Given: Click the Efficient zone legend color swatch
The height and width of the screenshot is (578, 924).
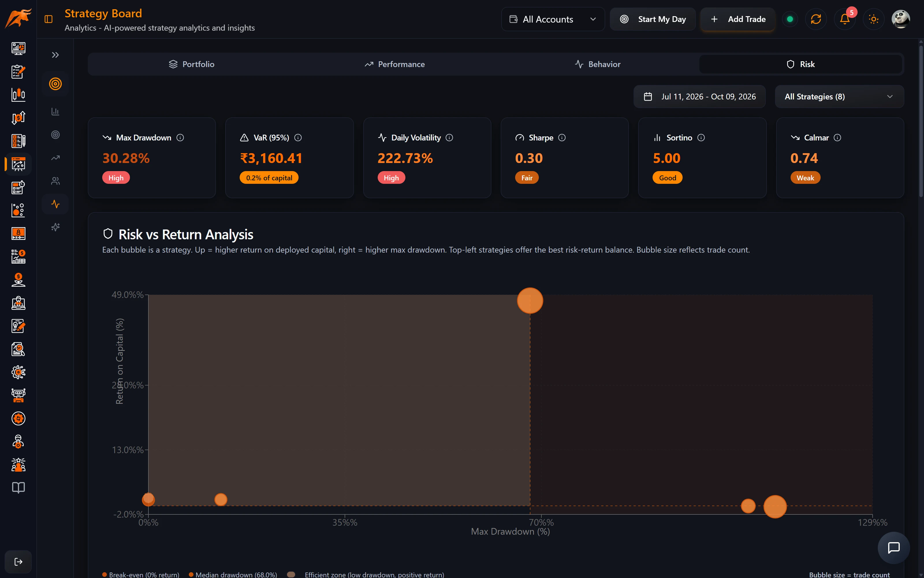Looking at the screenshot, I should point(291,574).
